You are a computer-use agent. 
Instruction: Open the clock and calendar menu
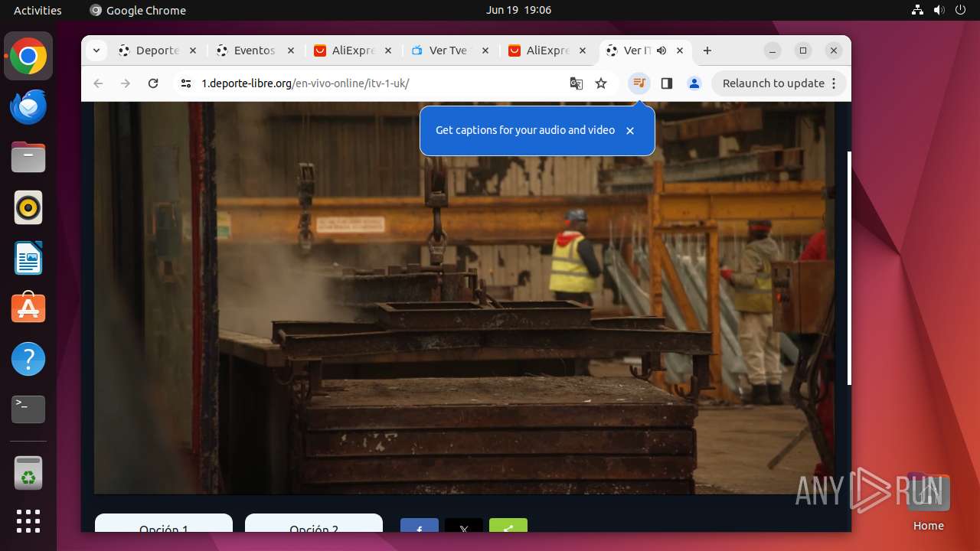pyautogui.click(x=518, y=10)
